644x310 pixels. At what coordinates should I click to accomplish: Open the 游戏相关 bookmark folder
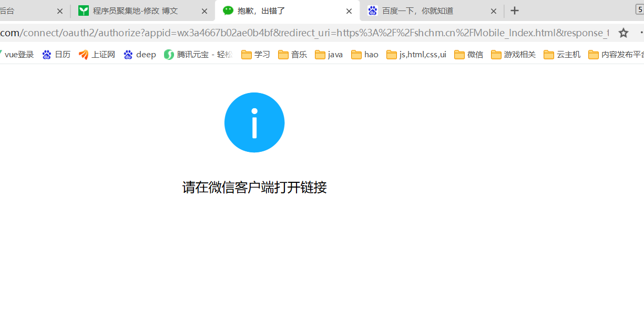click(x=513, y=55)
